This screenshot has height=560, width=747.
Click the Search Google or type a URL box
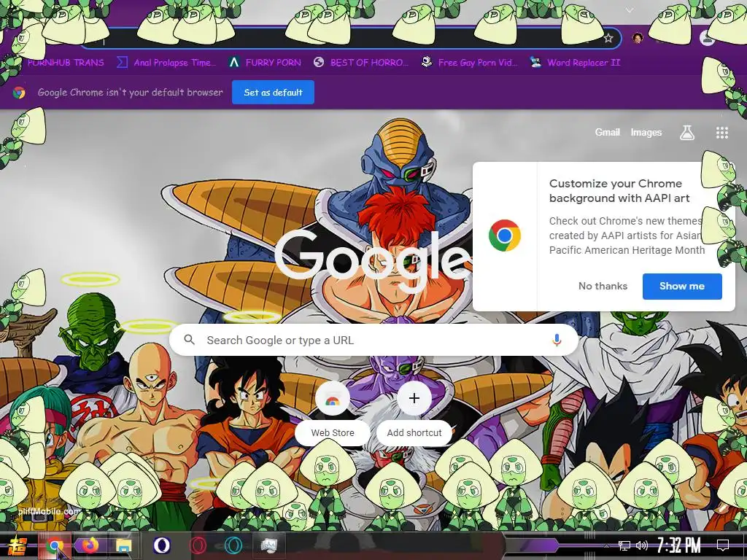374,340
